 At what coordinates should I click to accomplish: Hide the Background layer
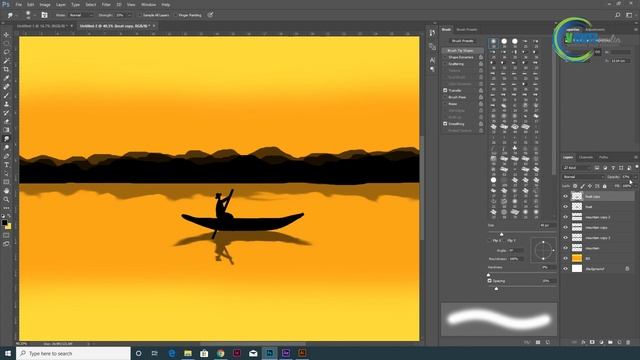coord(566,269)
